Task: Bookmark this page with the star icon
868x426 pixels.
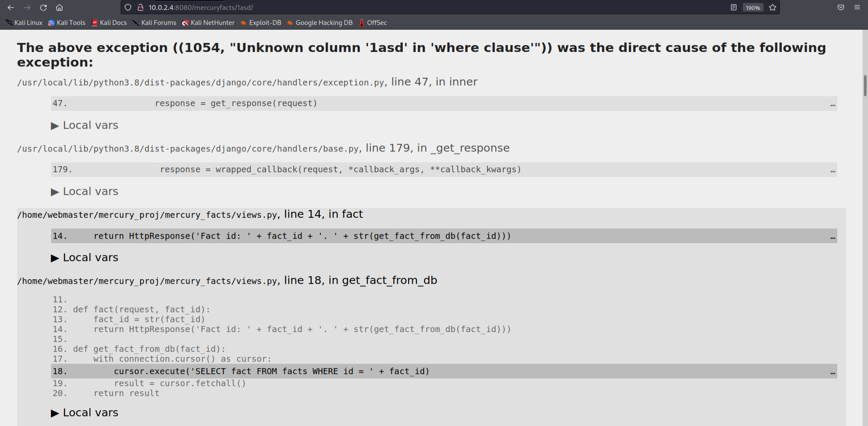Action: coord(773,8)
